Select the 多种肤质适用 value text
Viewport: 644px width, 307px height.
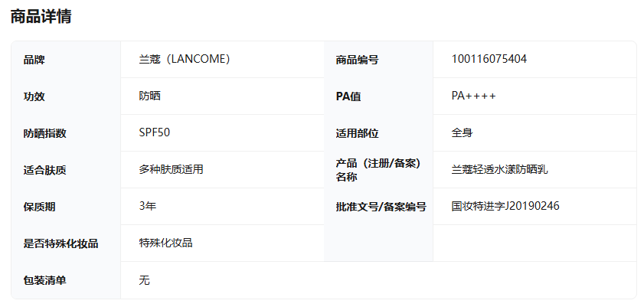tap(171, 170)
